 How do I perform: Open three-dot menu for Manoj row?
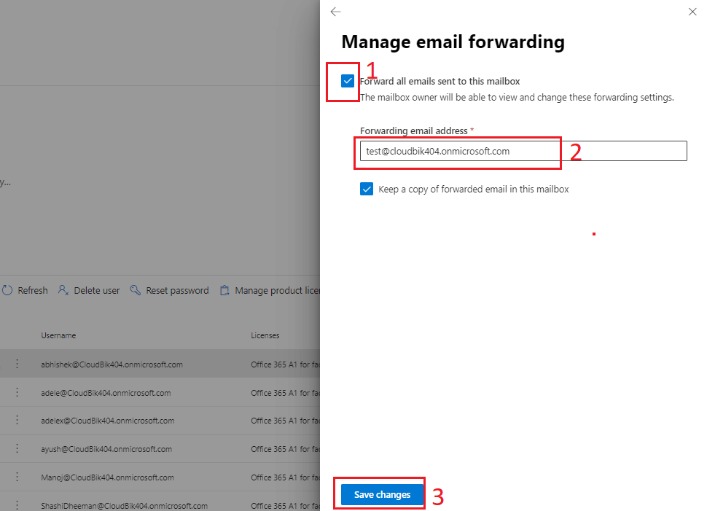pyautogui.click(x=17, y=477)
